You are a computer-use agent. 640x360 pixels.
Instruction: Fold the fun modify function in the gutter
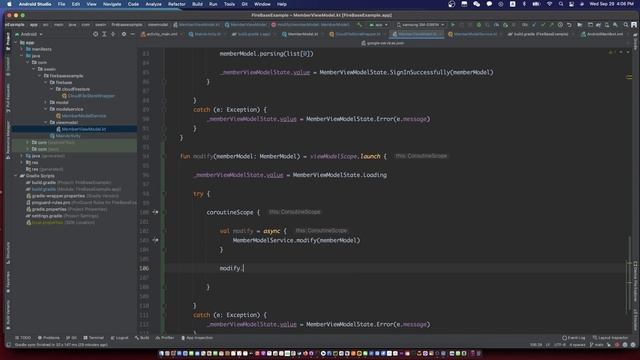point(164,156)
